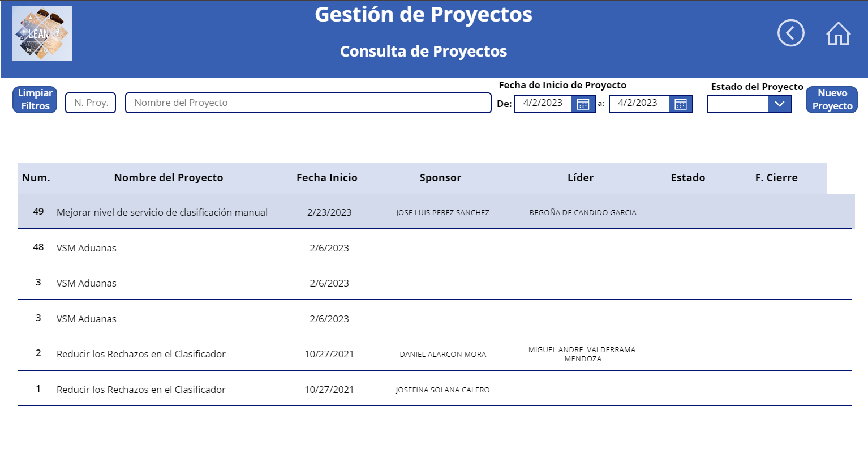Expand the Estado del Proyecto dropdown

(x=779, y=104)
